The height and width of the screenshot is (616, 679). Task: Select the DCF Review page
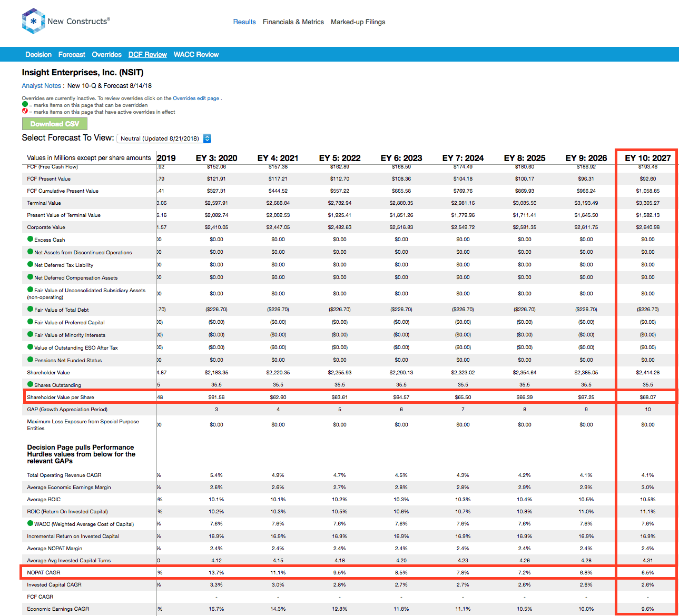(x=147, y=55)
